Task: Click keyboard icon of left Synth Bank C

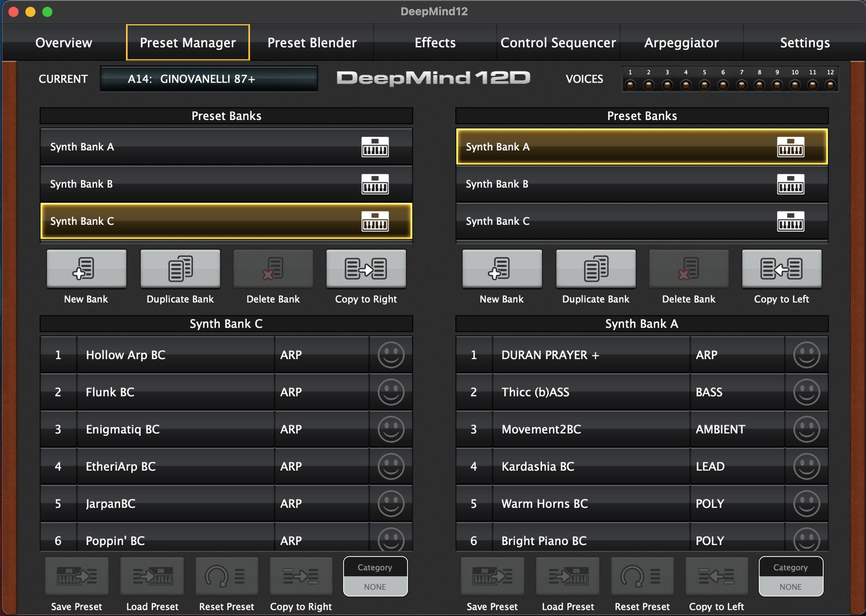Action: [375, 222]
